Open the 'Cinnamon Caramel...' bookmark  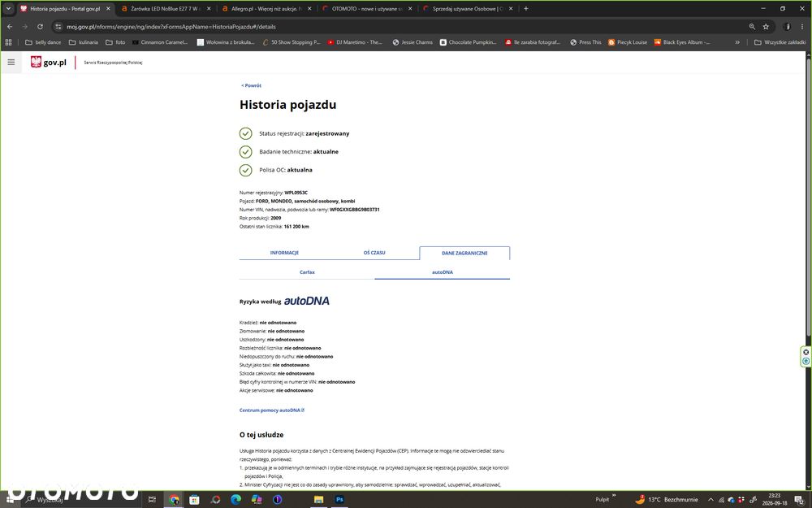coord(159,42)
